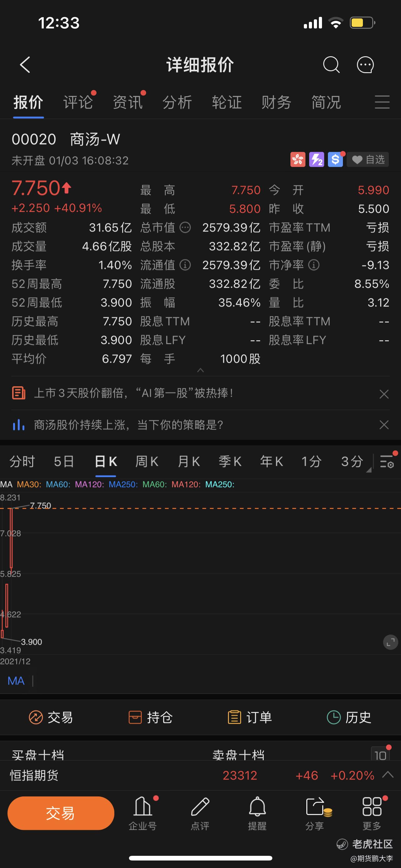The image size is (401, 868).
Task: Tap the Hong Kong market badge icon
Action: (x=298, y=159)
